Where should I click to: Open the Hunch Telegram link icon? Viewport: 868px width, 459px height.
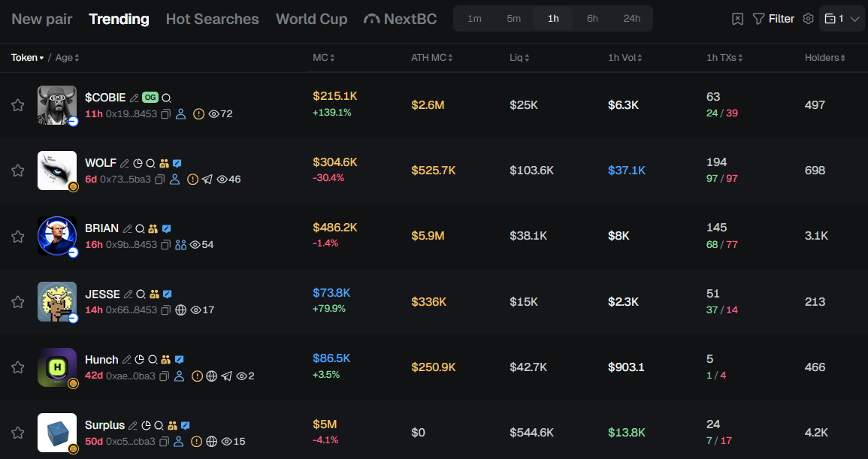226,376
